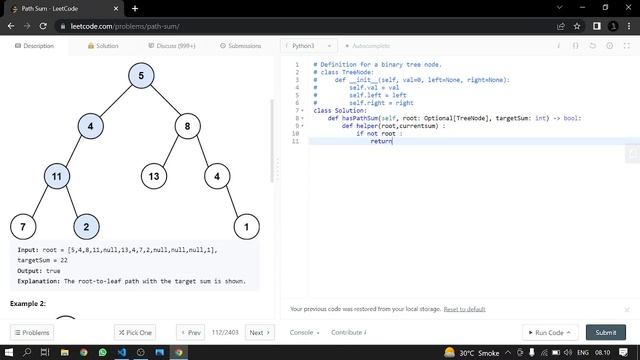Screen dimensions: 640x360
Task: Click the description panel scrollbar
Action: click(x=272, y=141)
